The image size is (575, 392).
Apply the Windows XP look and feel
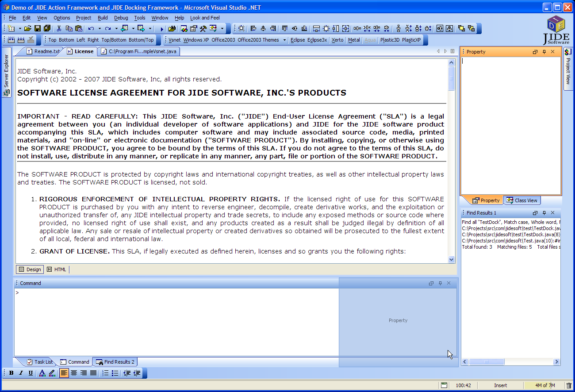click(x=196, y=40)
